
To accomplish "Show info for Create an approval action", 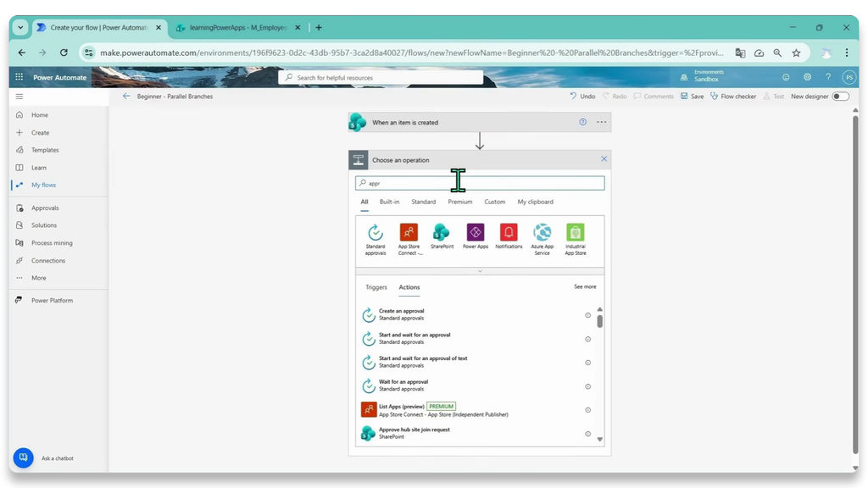I will tap(588, 315).
